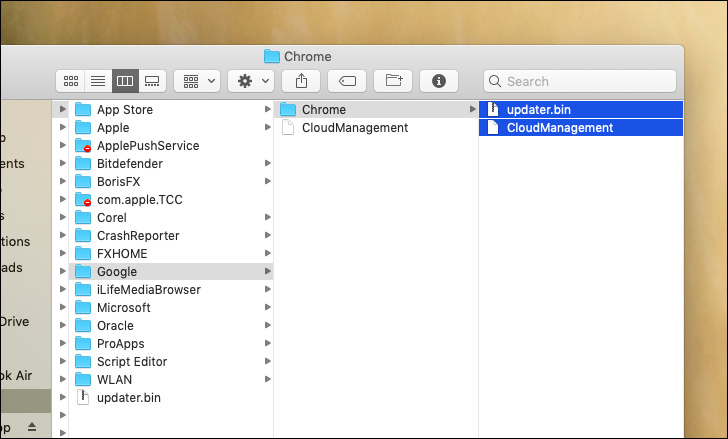This screenshot has width=728, height=439.
Task: Click the com.apple.TCC restricted folder icon
Action: (83, 200)
